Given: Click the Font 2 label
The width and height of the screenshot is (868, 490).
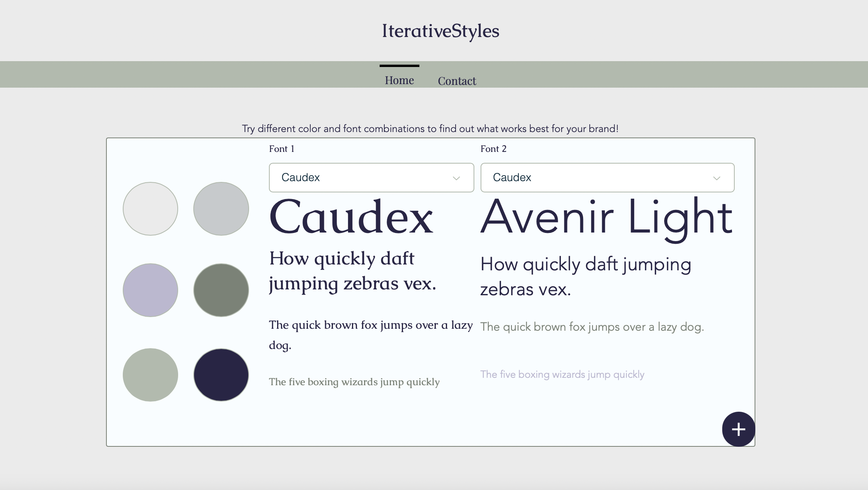Looking at the screenshot, I should tap(493, 148).
